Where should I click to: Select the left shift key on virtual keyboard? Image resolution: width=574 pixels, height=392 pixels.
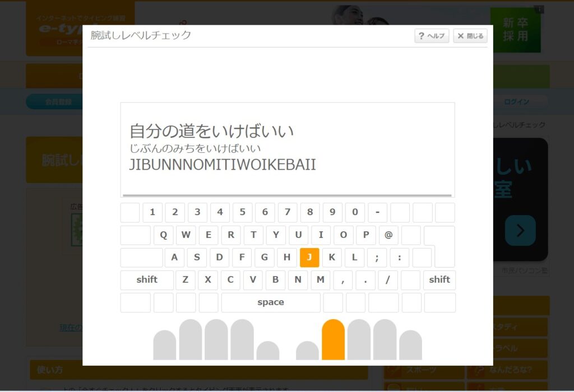(x=146, y=280)
